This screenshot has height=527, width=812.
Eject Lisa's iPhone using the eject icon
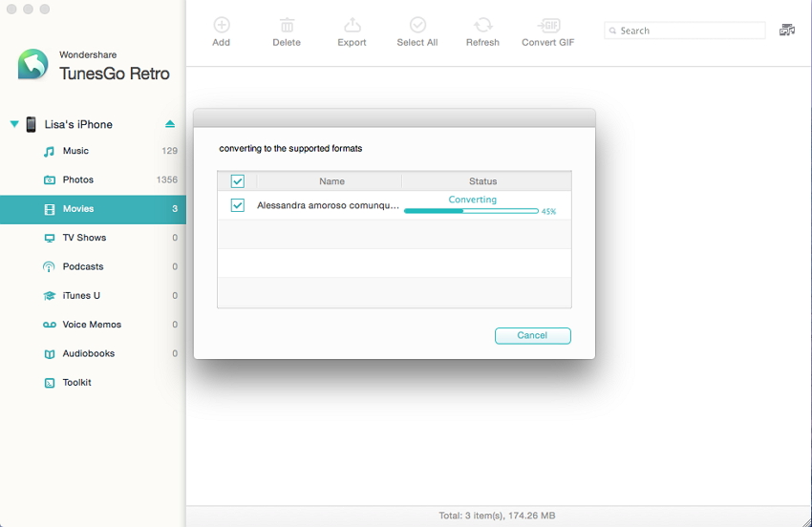coord(170,124)
